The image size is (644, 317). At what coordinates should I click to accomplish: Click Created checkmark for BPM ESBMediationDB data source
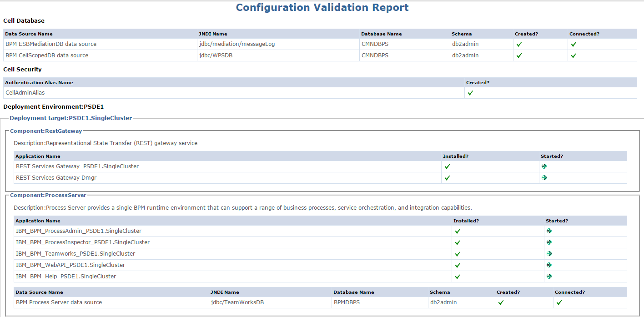519,44
